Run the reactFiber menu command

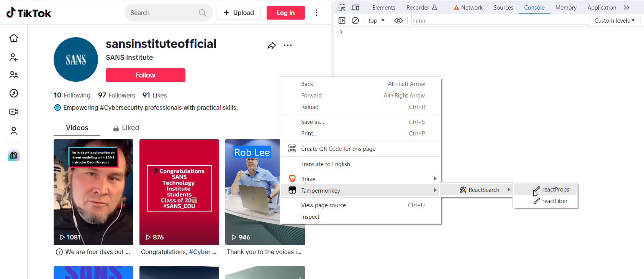point(545,201)
